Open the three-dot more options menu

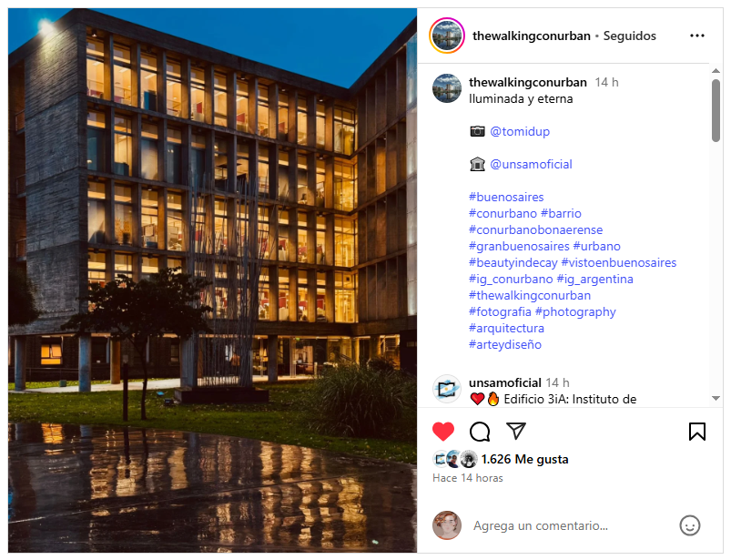697,36
